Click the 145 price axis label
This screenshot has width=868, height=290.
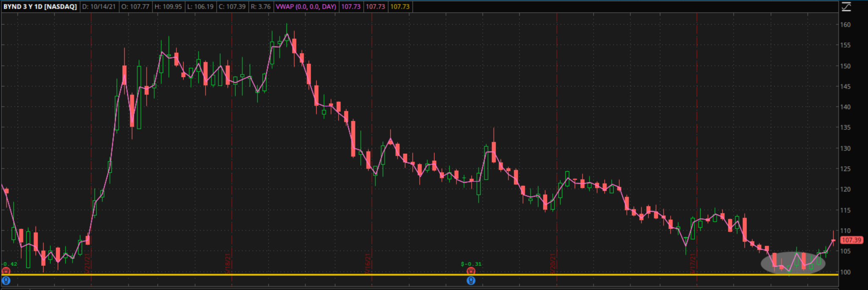pyautogui.click(x=846, y=86)
